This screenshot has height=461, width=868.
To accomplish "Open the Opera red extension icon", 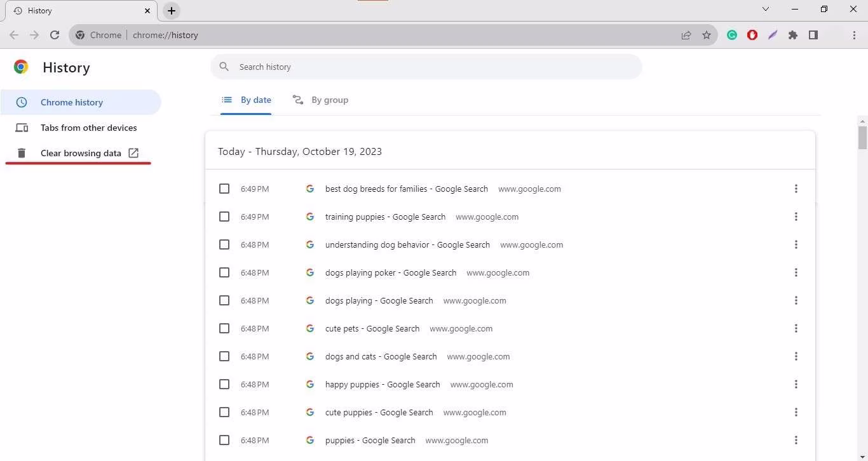I will [752, 36].
